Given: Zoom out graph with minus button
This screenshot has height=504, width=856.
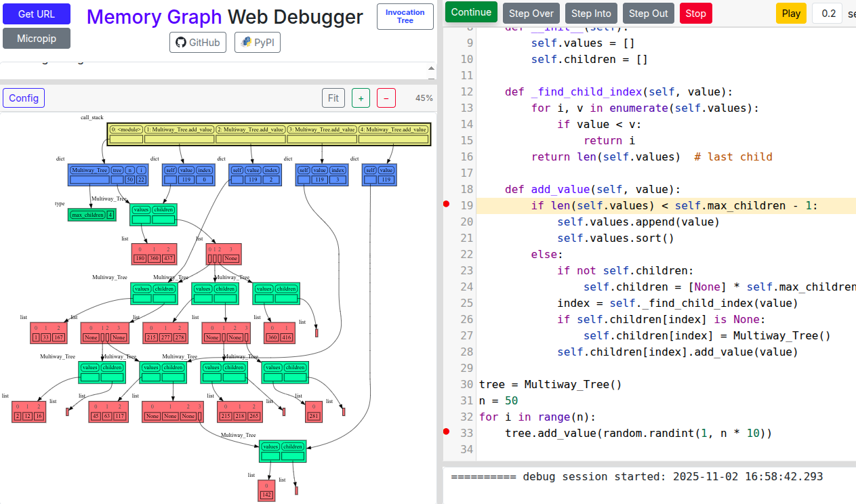Looking at the screenshot, I should coord(386,98).
